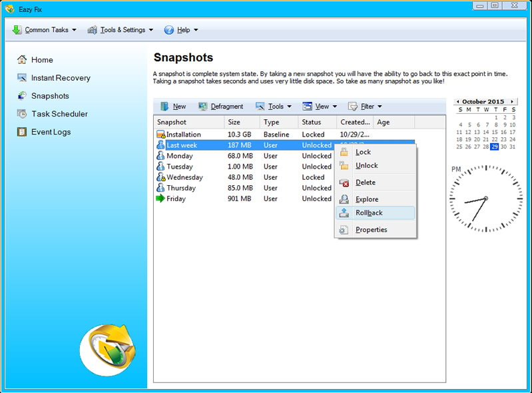Click Lock in the context menu
This screenshot has width=532, height=393.
pos(363,153)
